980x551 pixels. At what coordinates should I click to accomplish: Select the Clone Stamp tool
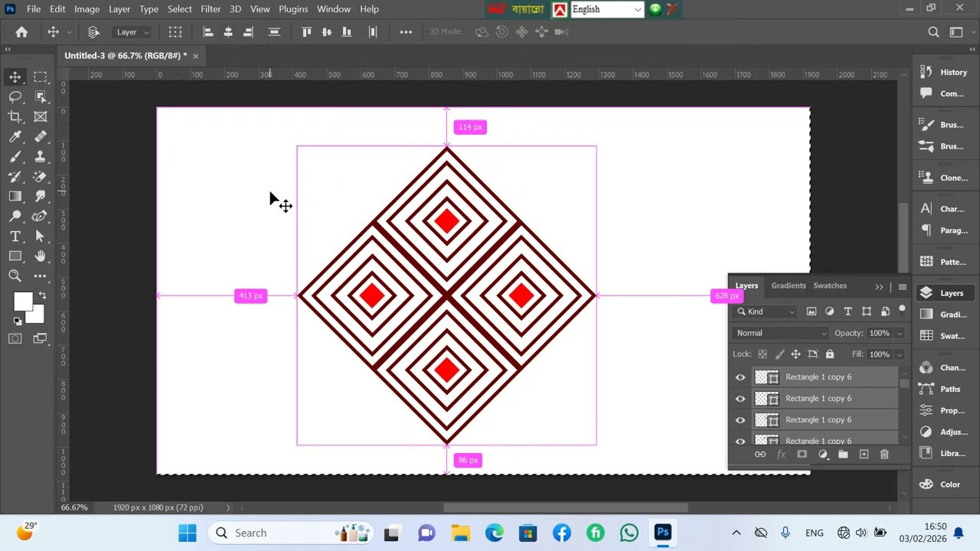coord(41,156)
